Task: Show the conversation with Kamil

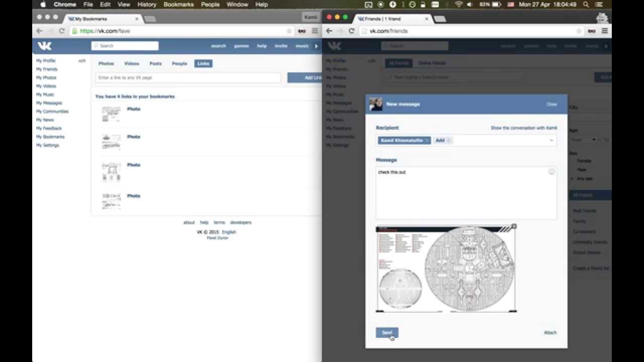Action: pos(524,128)
